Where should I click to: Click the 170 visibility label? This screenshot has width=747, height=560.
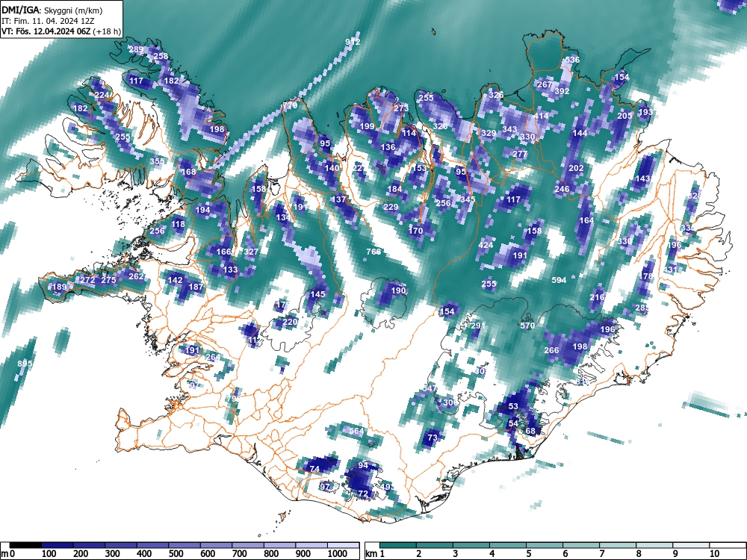click(x=415, y=231)
